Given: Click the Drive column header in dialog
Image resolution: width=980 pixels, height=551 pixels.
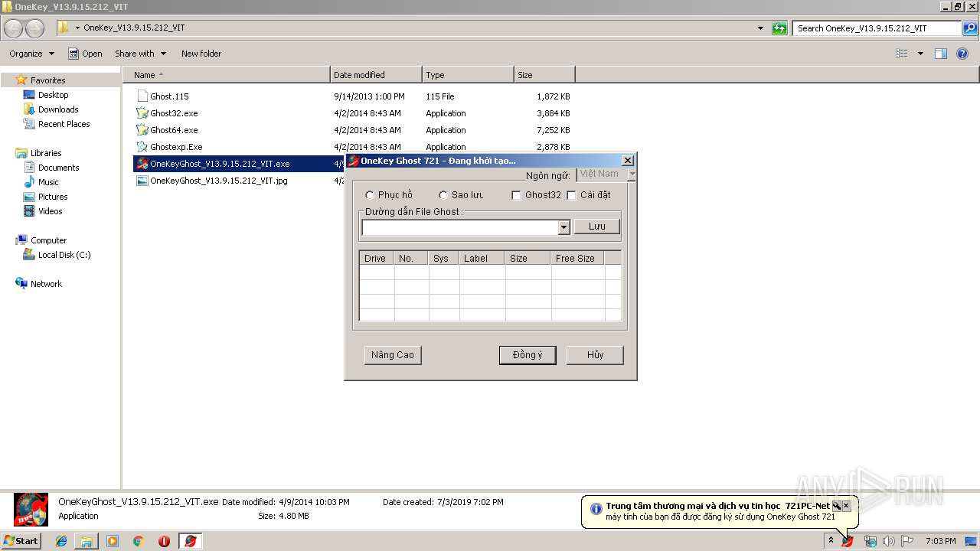Looking at the screenshot, I should click(377, 258).
